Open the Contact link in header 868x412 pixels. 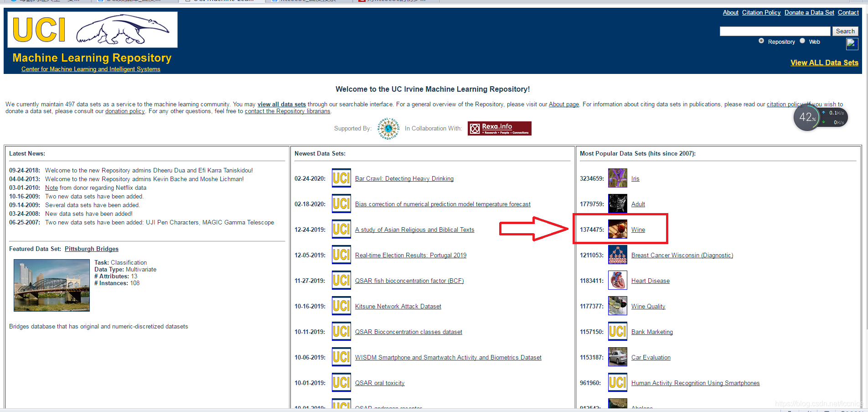848,13
